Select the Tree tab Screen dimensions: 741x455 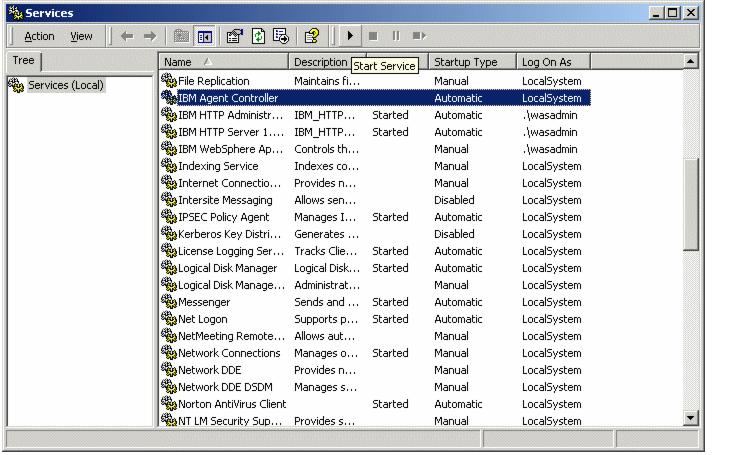24,60
